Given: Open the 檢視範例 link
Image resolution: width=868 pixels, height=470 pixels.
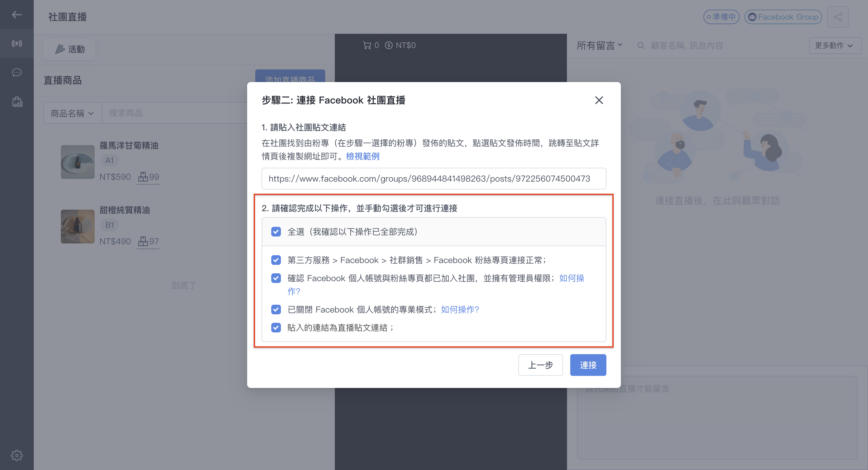Looking at the screenshot, I should click(x=363, y=156).
